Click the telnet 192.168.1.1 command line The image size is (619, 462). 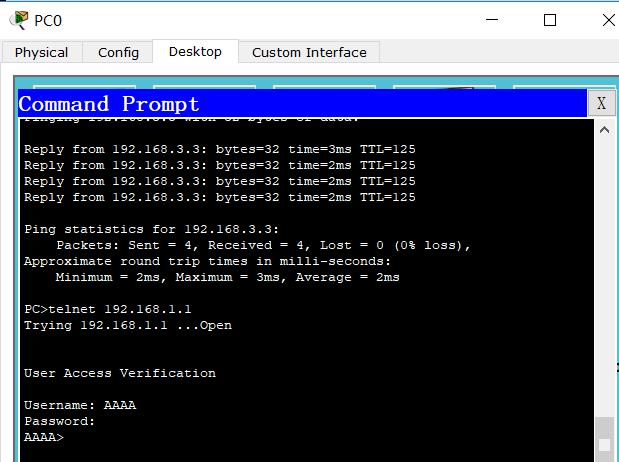108,309
